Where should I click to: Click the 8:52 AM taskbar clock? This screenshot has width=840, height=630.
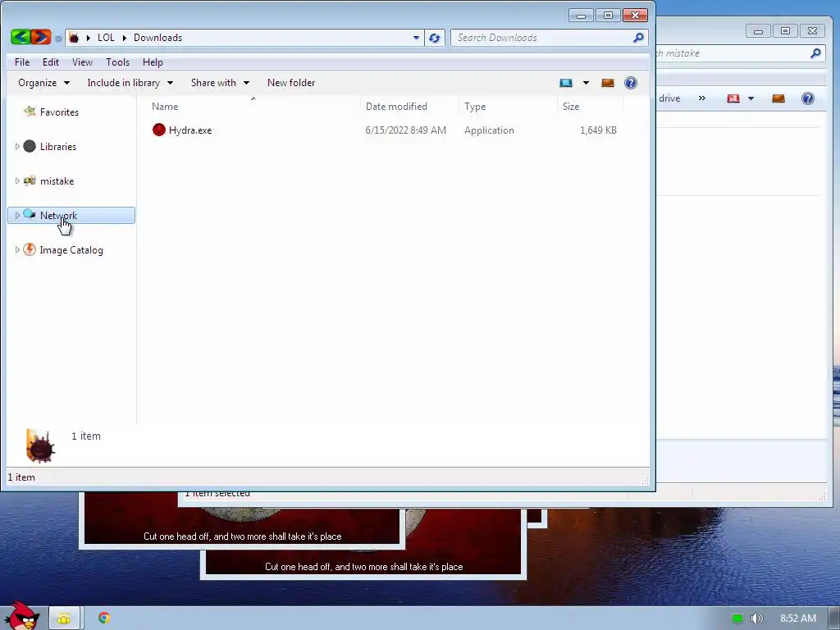pyautogui.click(x=798, y=619)
